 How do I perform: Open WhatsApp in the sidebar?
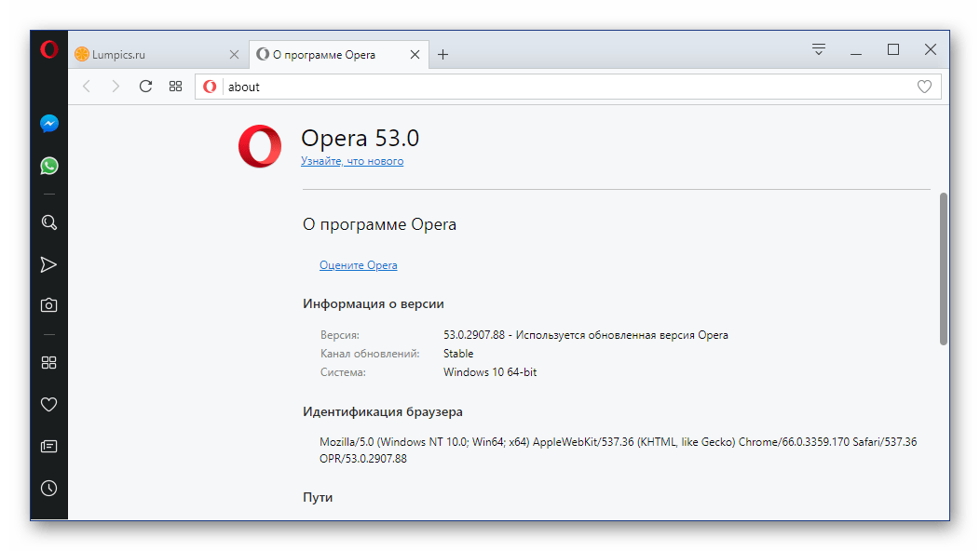49,166
